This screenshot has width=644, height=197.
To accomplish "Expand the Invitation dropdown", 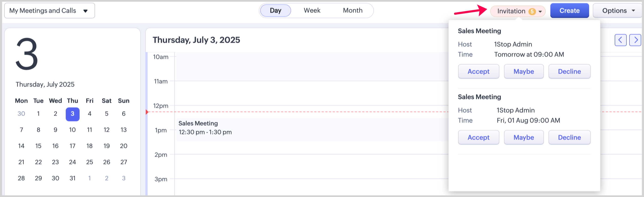I will [x=540, y=11].
